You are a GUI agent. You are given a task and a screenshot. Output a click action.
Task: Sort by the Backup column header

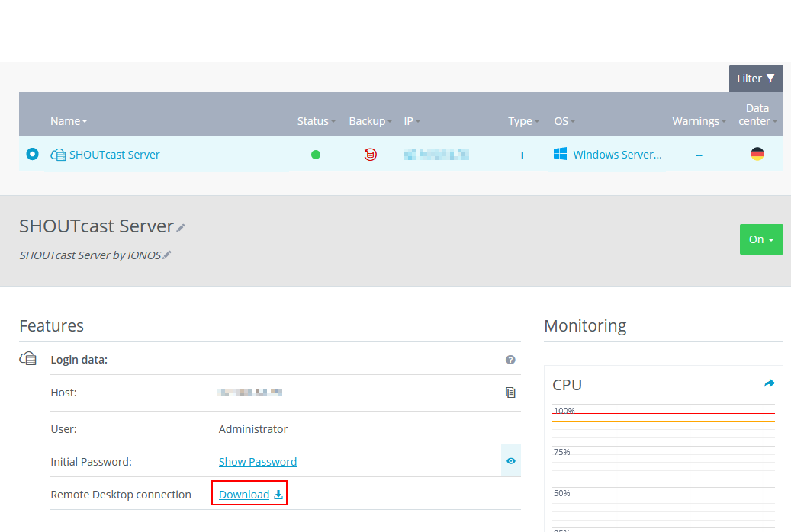point(370,121)
